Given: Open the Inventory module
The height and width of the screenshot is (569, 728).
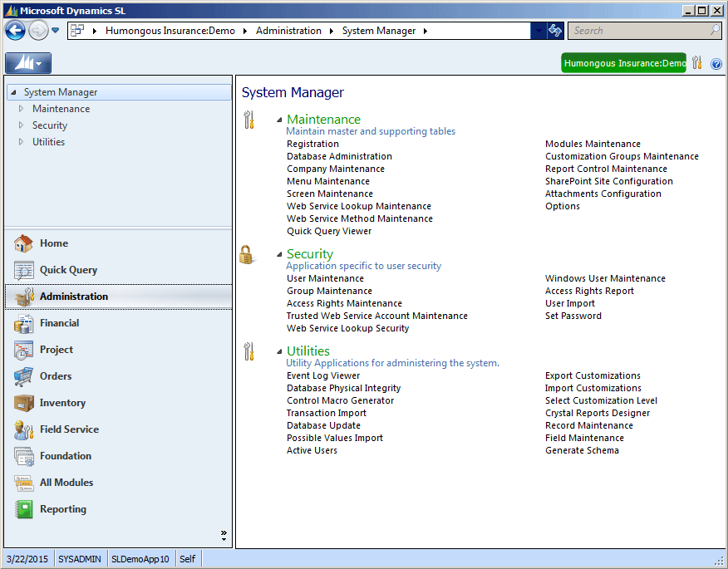Looking at the screenshot, I should (x=118, y=403).
